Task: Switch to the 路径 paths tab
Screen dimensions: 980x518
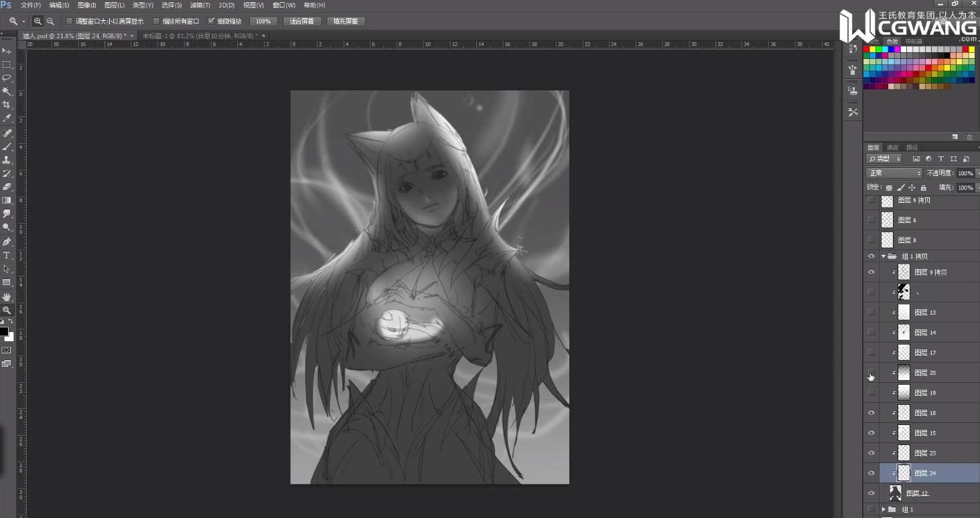Action: click(x=912, y=147)
